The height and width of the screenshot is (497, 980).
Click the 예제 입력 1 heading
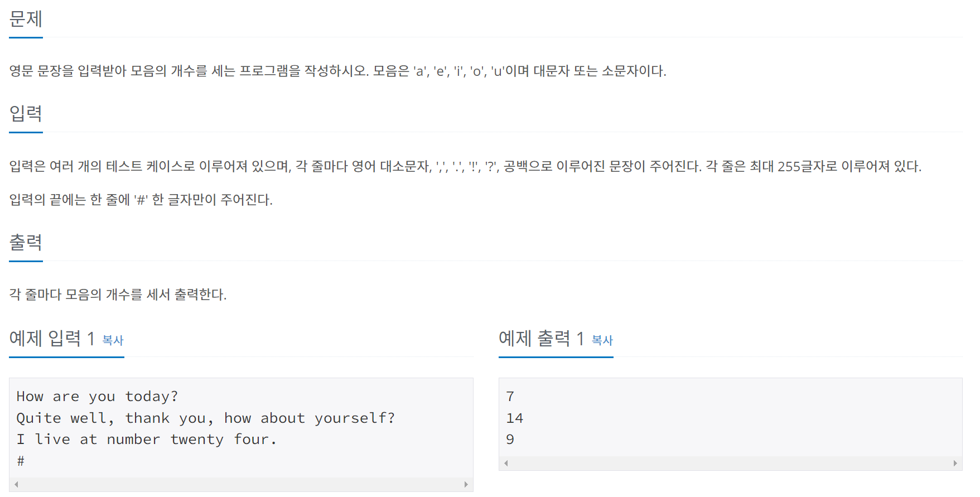tap(52, 339)
